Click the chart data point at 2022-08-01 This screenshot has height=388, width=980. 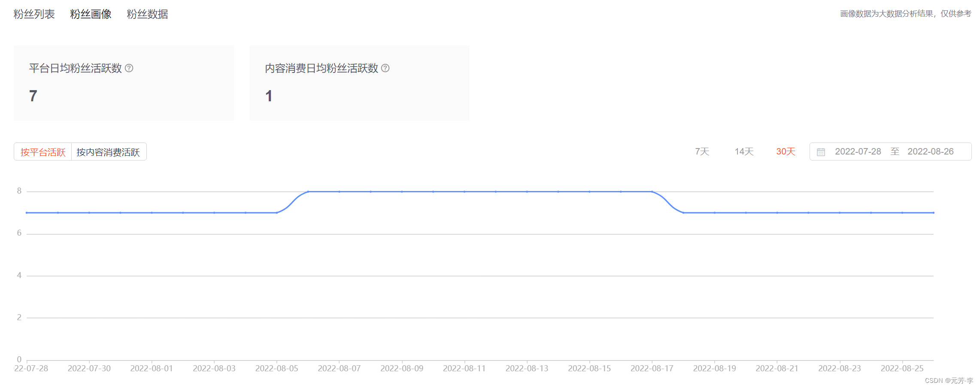(x=152, y=212)
